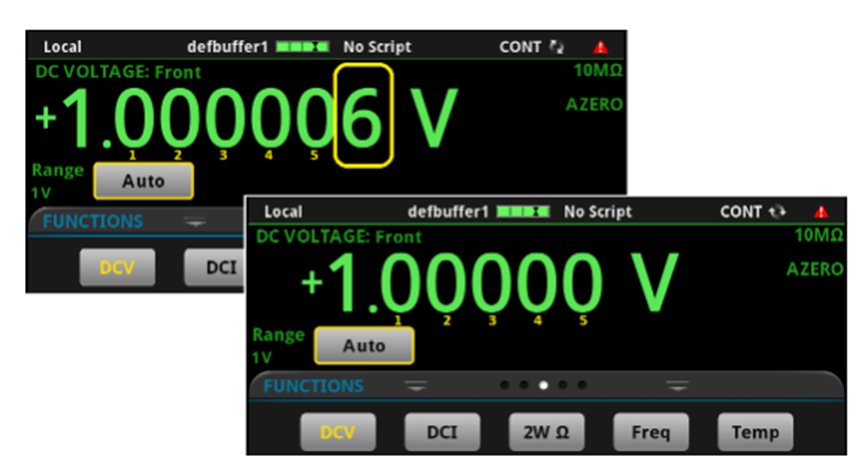Select the highlighted middle page indicator dot
The image size is (865, 472).
[x=543, y=385]
